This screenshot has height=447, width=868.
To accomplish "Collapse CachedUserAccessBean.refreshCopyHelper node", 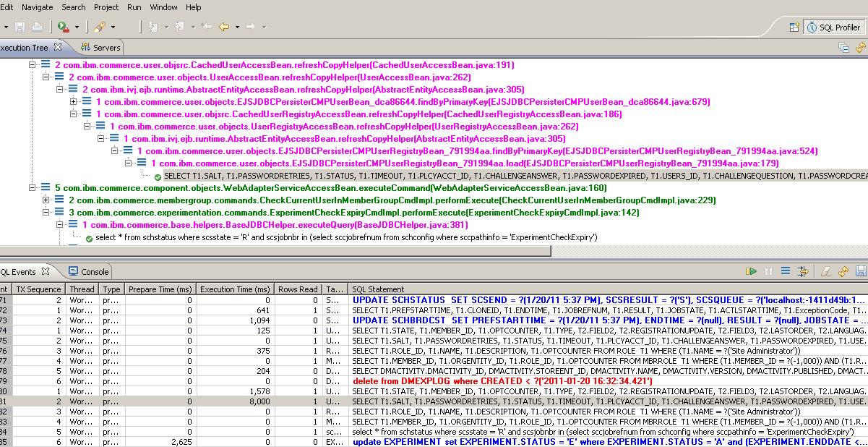I will point(33,65).
